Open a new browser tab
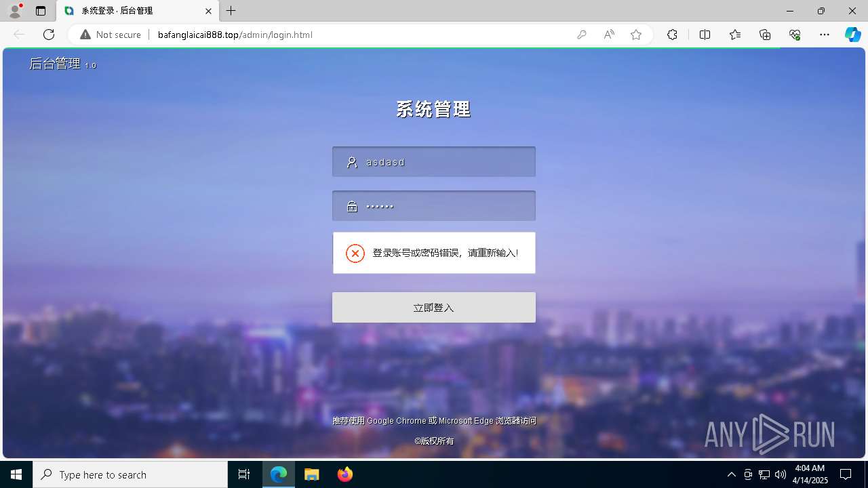868x488 pixels. (x=231, y=11)
